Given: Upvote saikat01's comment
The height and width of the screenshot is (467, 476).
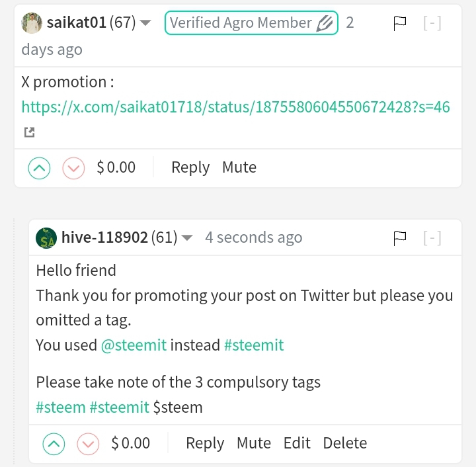Looking at the screenshot, I should (39, 168).
